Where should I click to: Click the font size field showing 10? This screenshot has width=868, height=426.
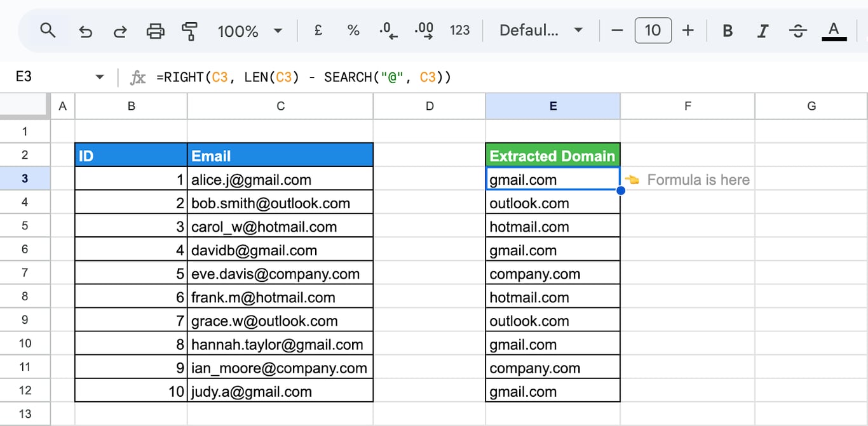[x=653, y=30]
